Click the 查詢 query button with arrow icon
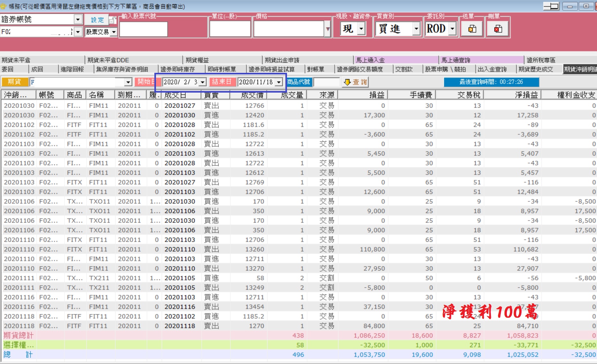This screenshot has height=364, width=597. point(355,82)
